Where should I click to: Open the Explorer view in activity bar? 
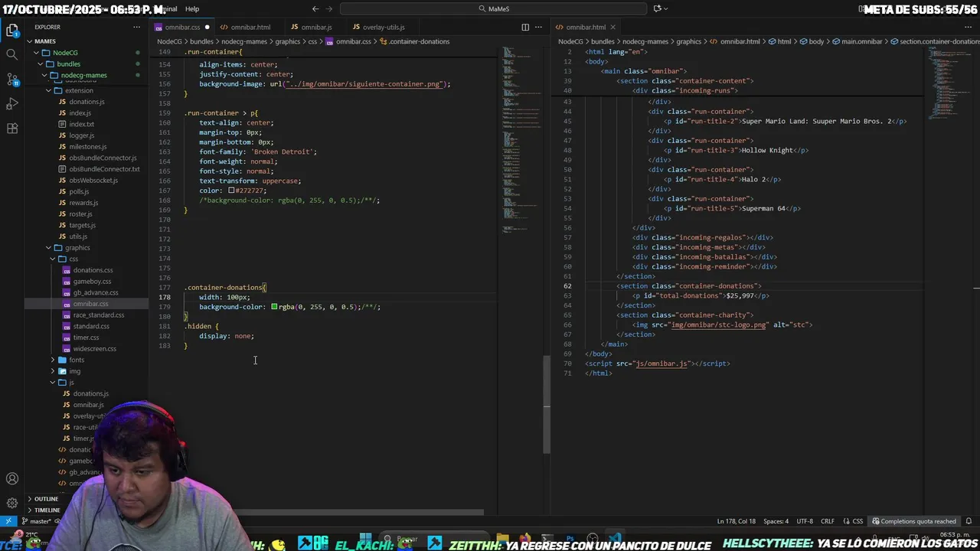coord(11,31)
